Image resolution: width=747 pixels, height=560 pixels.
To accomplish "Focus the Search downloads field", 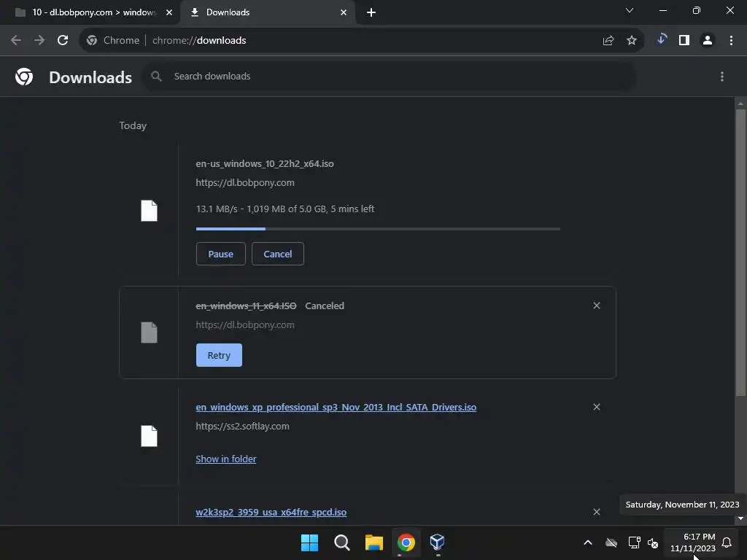I will tap(390, 76).
